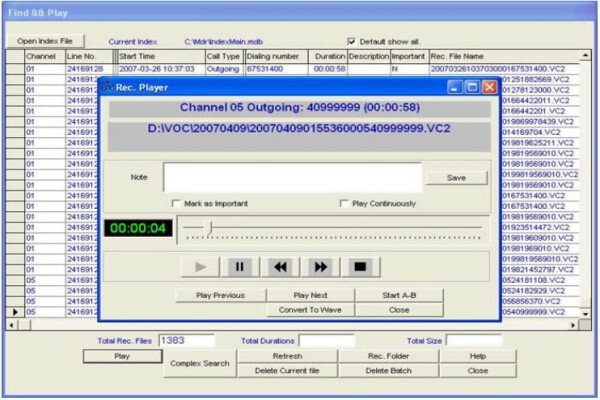Image resolution: width=600 pixels, height=400 pixels.
Task: Pause playback in Rec. Player
Action: tap(240, 266)
